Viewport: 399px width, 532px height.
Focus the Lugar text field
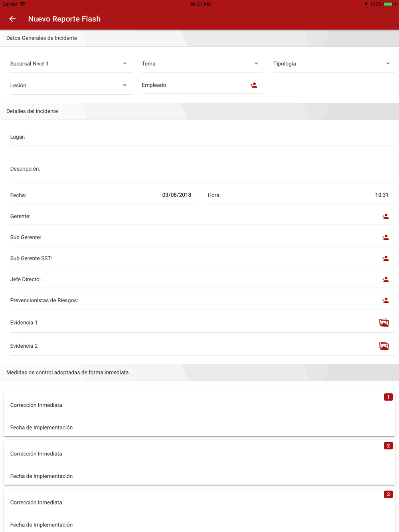coord(202,137)
